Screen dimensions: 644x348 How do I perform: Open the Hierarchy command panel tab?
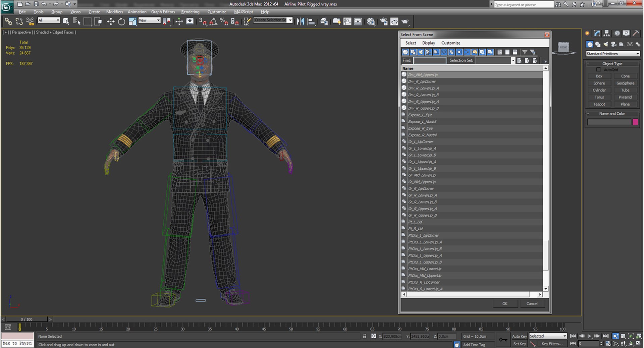(606, 33)
